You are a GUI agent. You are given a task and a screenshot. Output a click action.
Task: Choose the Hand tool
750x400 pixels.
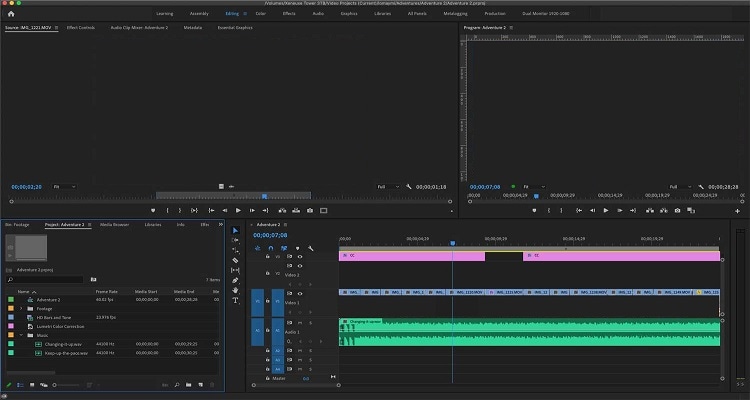(x=236, y=290)
